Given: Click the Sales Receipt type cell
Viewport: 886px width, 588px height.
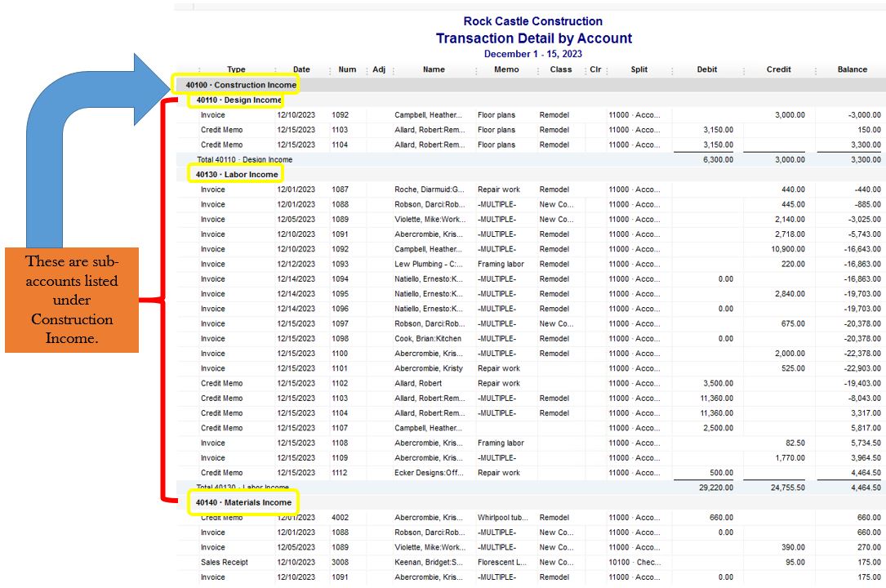Looking at the screenshot, I should pyautogui.click(x=225, y=563).
